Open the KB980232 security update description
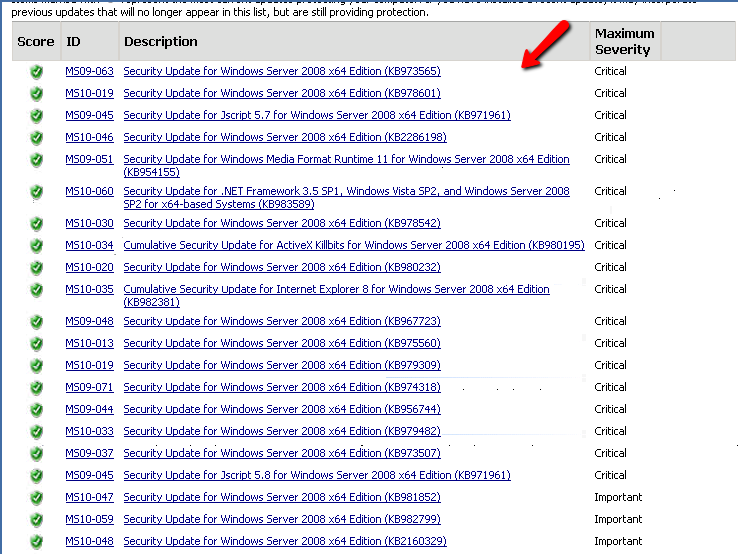This screenshot has height=554, width=738. (282, 267)
